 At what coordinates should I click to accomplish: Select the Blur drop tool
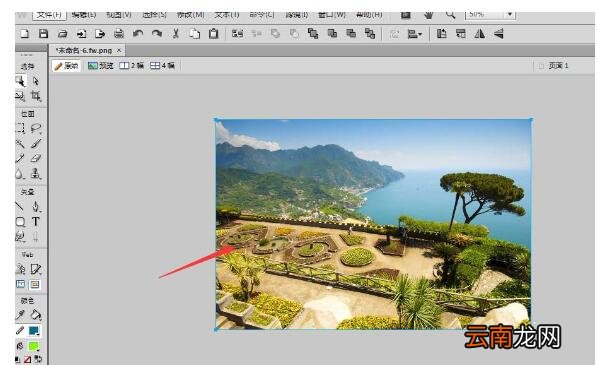(20, 174)
